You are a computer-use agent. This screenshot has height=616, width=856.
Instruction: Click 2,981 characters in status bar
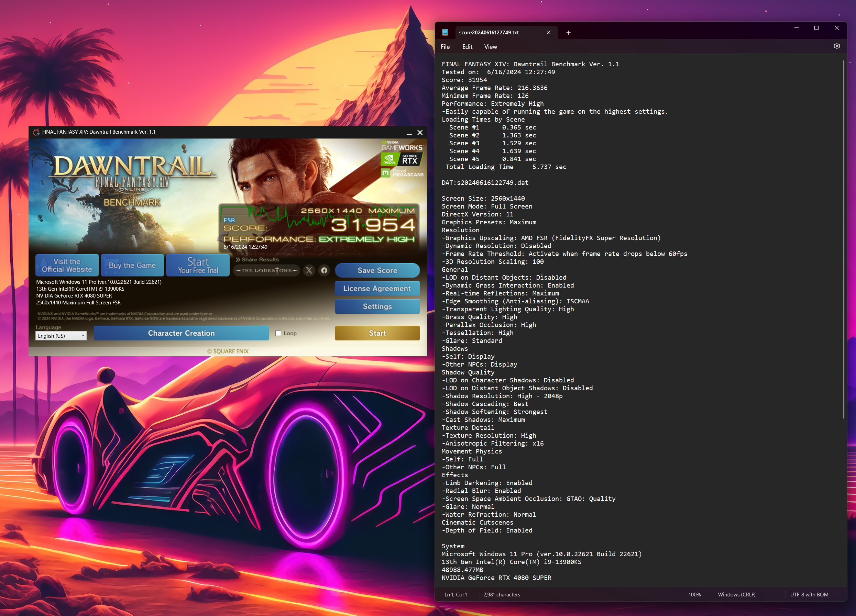(x=502, y=594)
